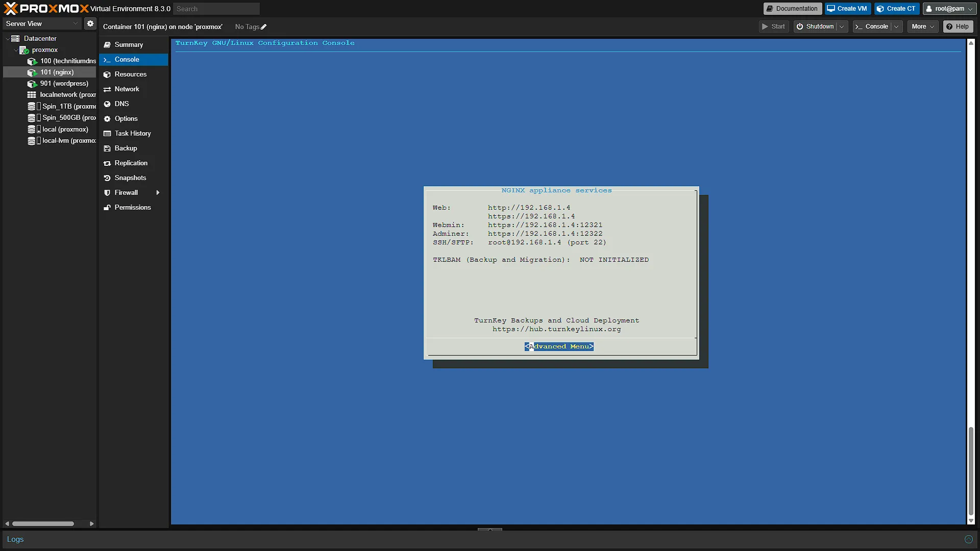
Task: Open Server View settings gear
Action: [x=90, y=23]
